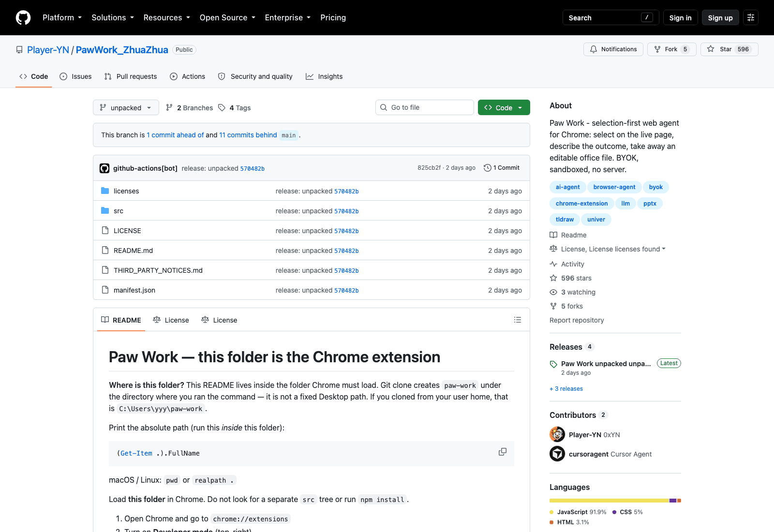Click the README.md file icon

pos(105,250)
